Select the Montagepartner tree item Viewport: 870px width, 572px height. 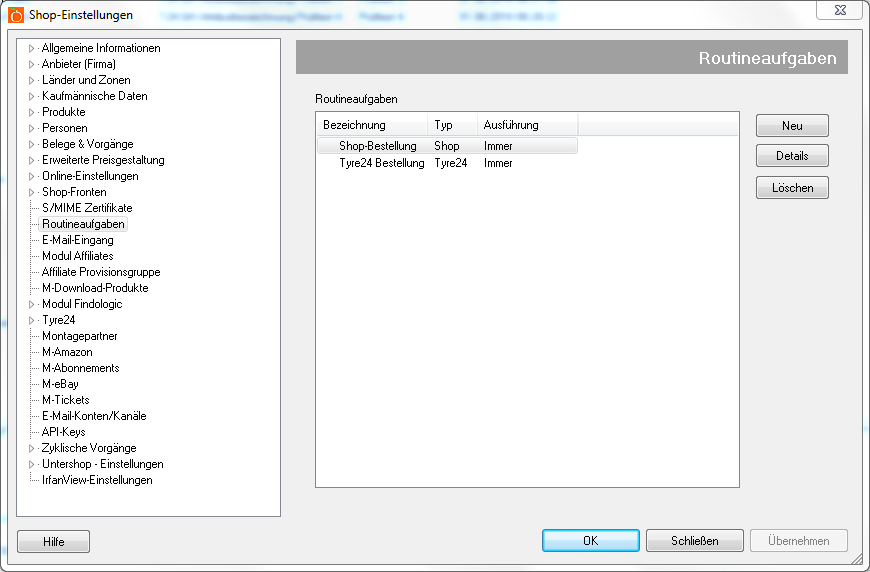point(79,336)
